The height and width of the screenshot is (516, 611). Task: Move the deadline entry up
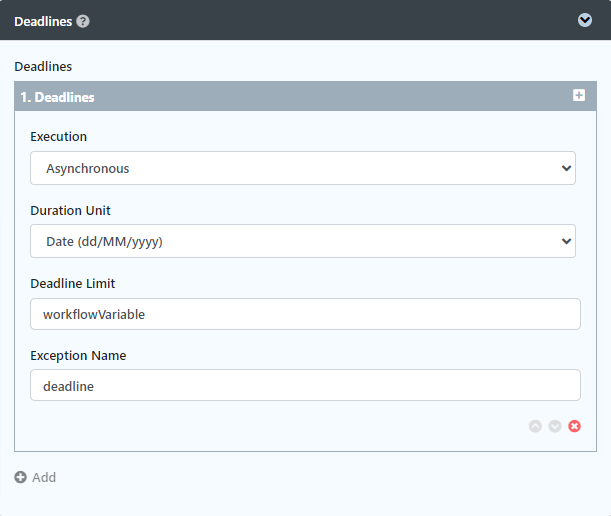[x=535, y=426]
